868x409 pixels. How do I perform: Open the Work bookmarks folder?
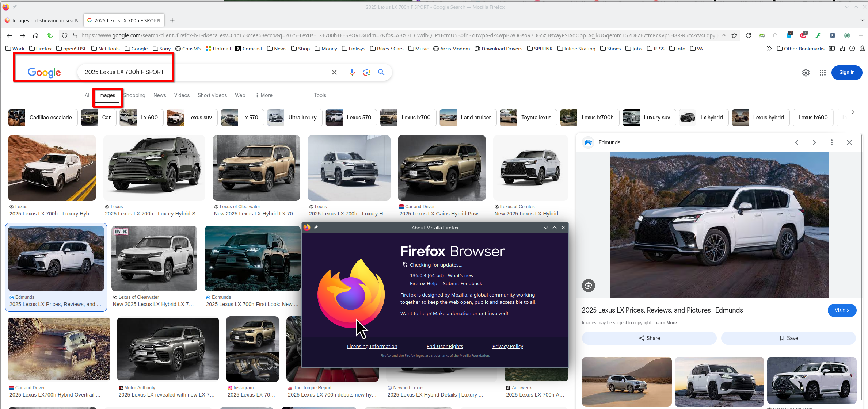point(15,49)
